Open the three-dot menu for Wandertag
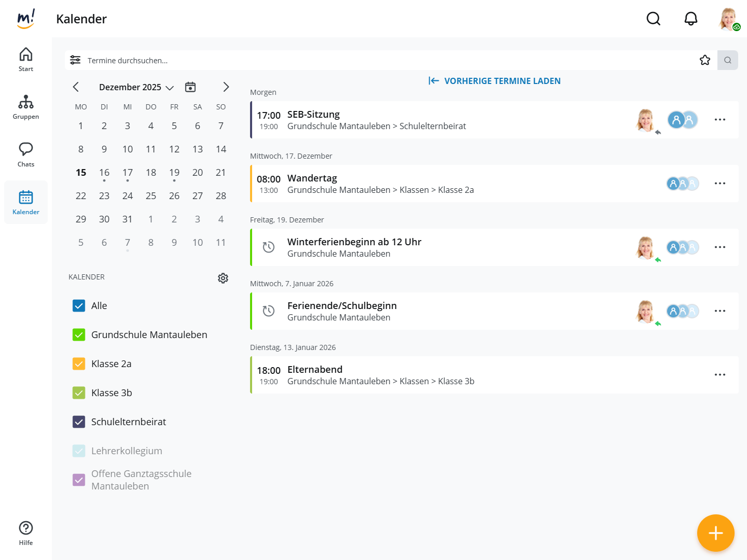This screenshot has width=747, height=560. (x=720, y=184)
